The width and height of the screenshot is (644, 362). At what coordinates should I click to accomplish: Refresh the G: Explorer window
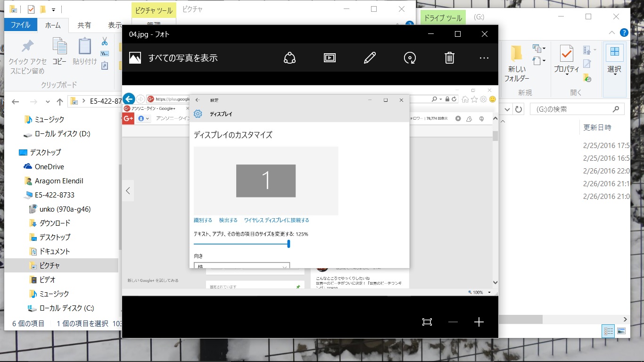(x=519, y=109)
